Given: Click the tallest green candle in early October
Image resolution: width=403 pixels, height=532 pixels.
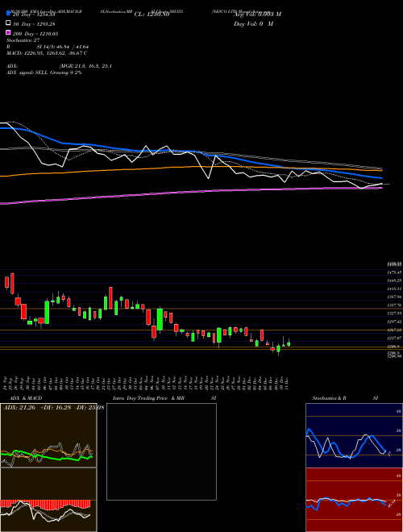Looking at the screenshot, I should pyautogui.click(x=47, y=312).
